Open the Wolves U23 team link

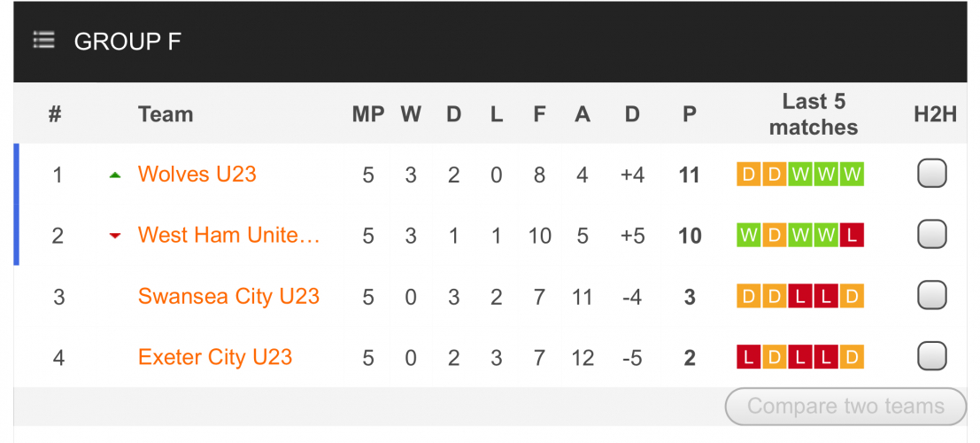point(197,174)
